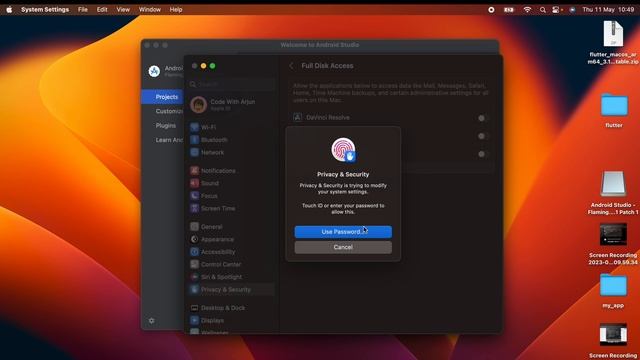
Task: Click the Touch ID fingerprint icon
Action: pos(343,150)
